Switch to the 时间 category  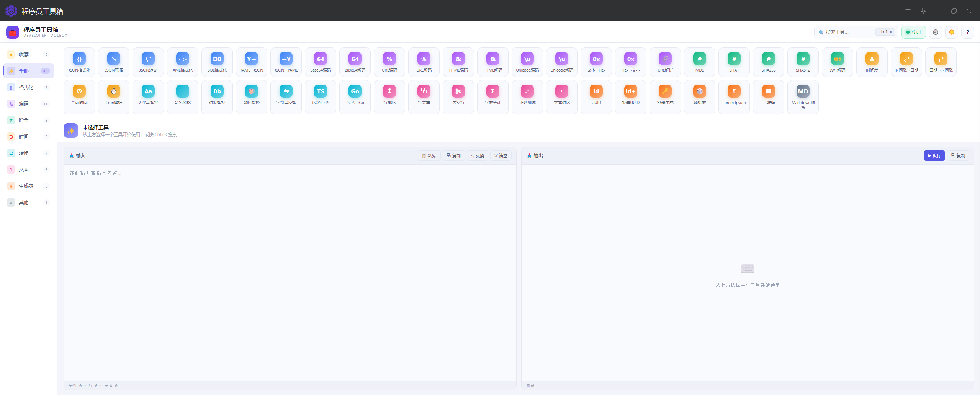(x=28, y=137)
